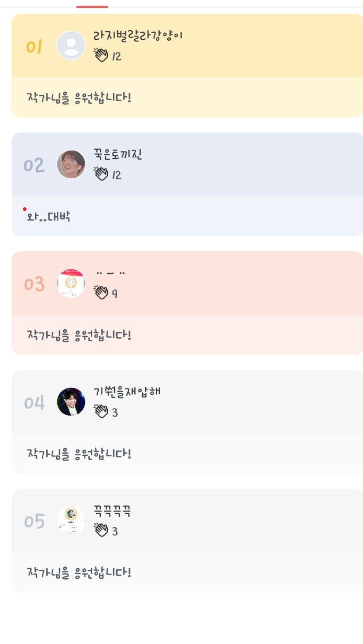Click clap icon under 라지벌랄라강양이
This screenshot has height=644, width=363.
coord(101,55)
